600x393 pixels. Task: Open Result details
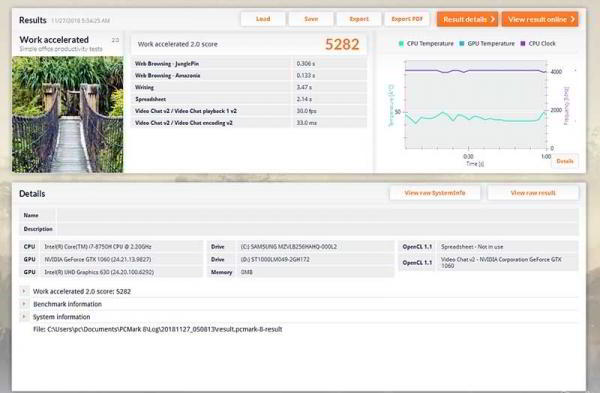[x=467, y=19]
